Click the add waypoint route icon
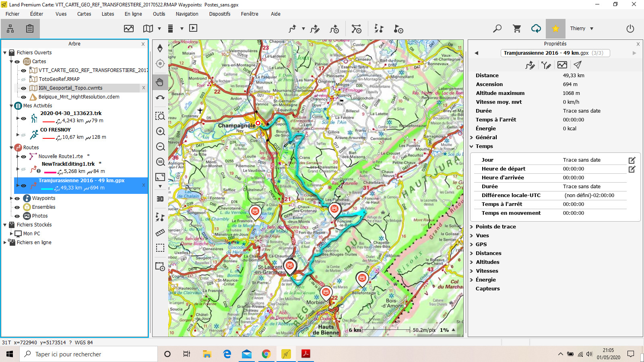The width and height of the screenshot is (644, 362). (334, 29)
